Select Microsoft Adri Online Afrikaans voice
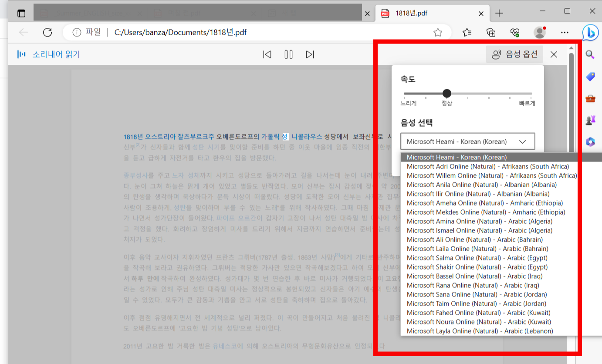The image size is (602, 364). 501,166
